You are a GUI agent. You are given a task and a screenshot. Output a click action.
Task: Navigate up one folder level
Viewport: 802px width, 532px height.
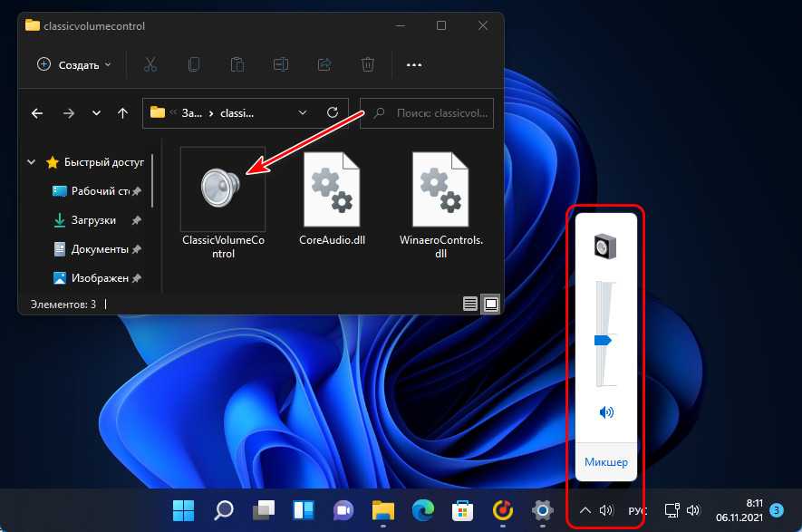click(122, 113)
